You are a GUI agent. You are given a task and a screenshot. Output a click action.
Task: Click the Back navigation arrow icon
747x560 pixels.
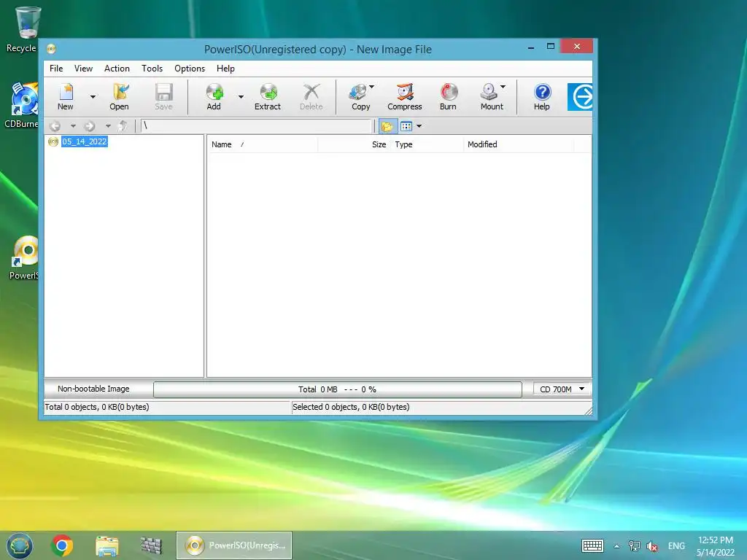[55, 126]
